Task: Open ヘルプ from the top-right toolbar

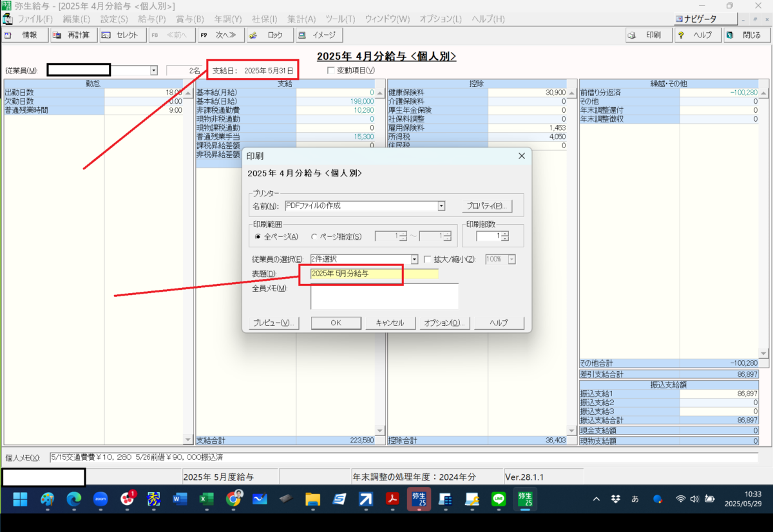Action: pos(698,35)
